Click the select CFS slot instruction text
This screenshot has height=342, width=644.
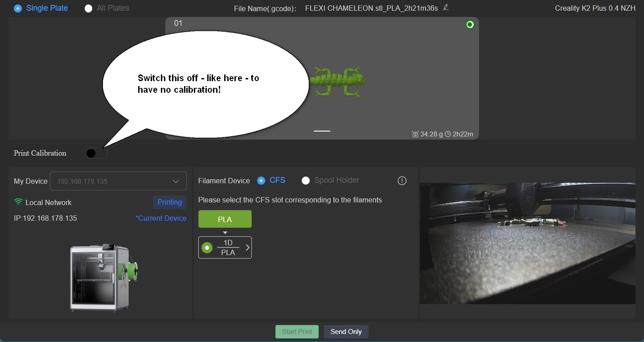point(290,200)
